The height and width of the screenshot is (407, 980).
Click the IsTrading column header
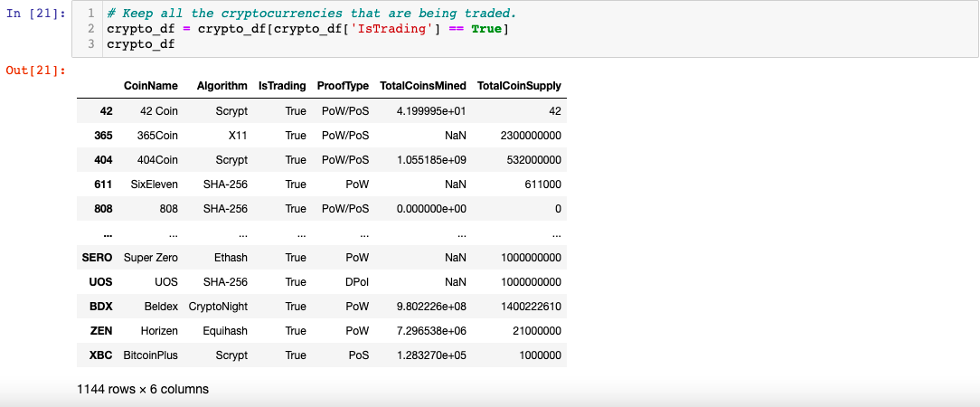pos(282,86)
